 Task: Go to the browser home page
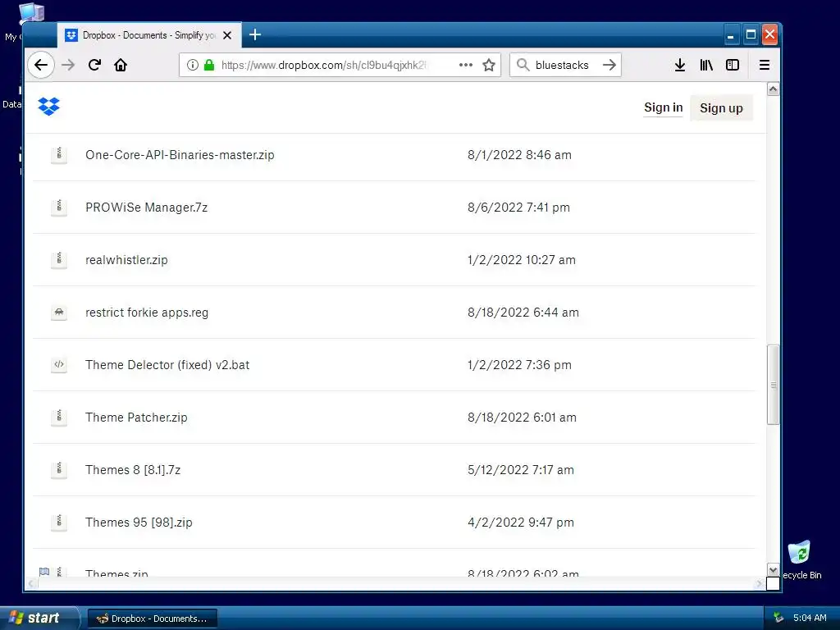point(121,65)
